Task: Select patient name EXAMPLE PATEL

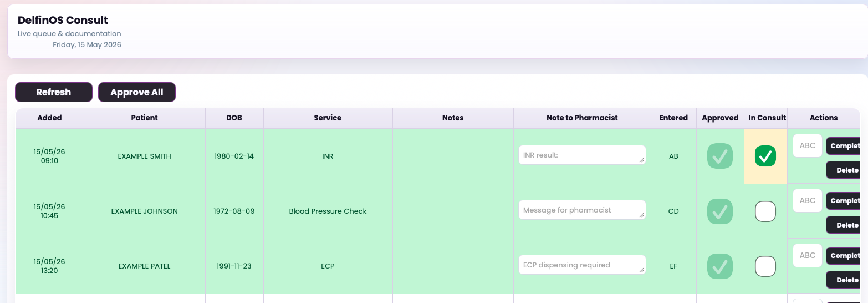Action: (x=145, y=266)
